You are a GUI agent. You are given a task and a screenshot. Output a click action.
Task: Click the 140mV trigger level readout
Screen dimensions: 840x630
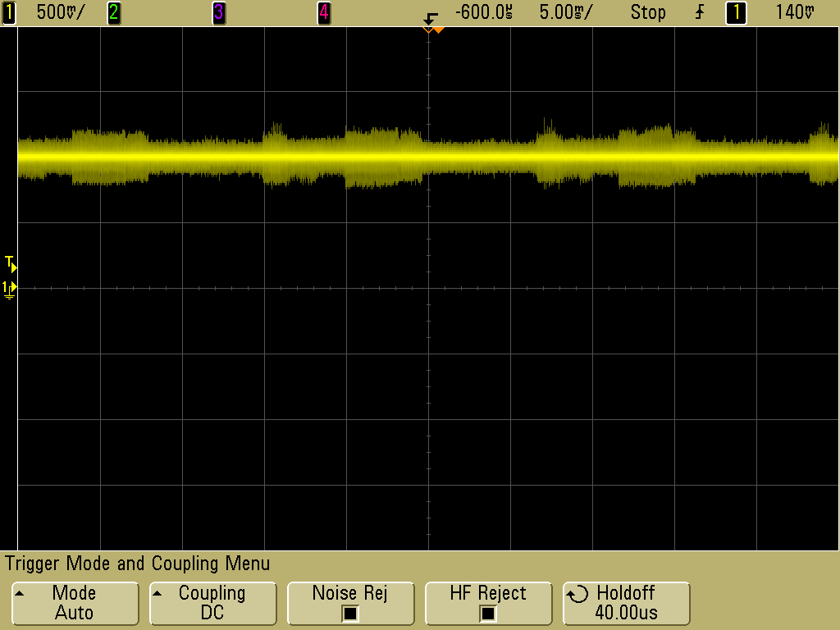click(795, 12)
